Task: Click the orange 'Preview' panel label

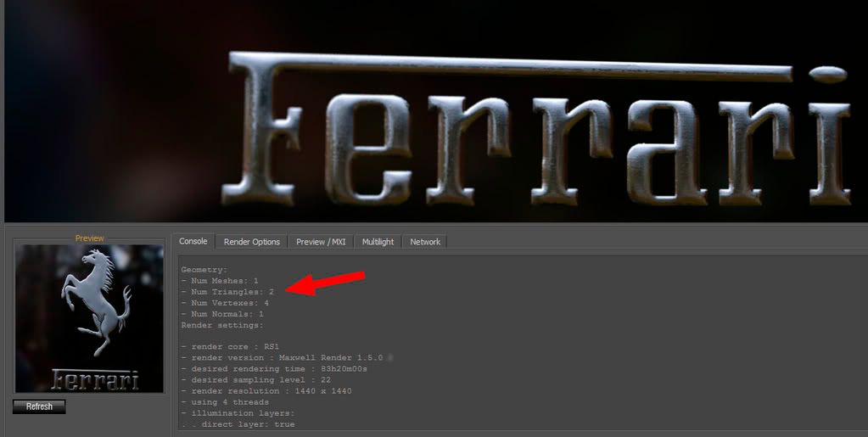Action: coord(90,238)
